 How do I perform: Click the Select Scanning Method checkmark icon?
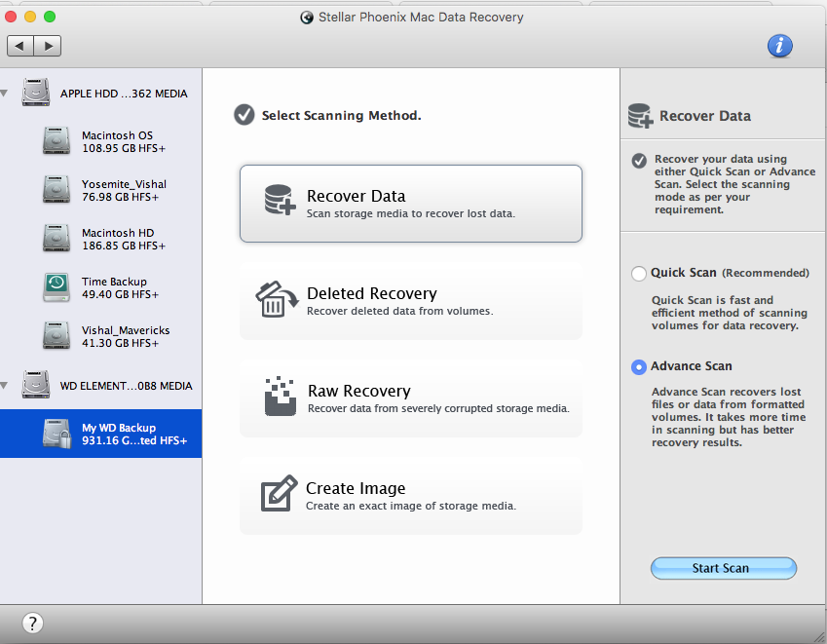coord(244,114)
